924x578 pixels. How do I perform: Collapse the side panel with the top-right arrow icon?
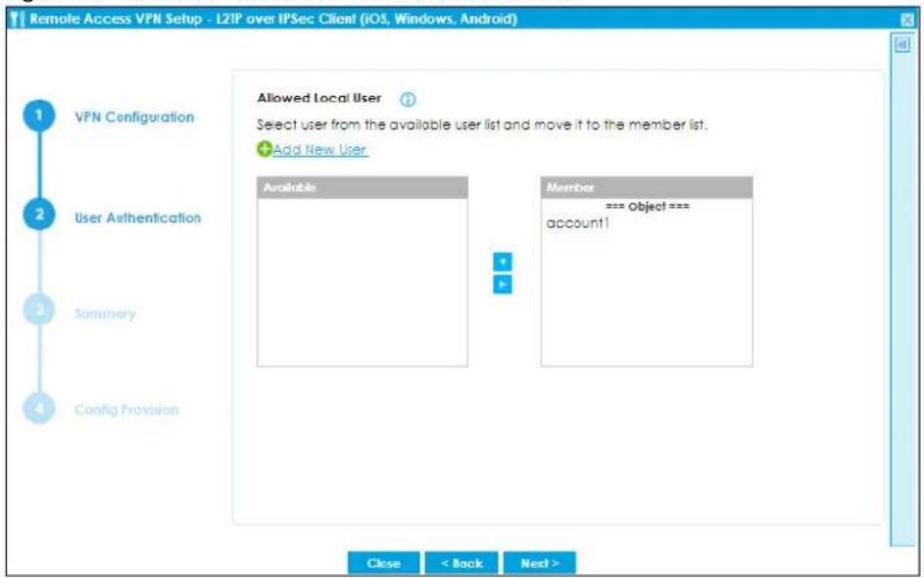(x=902, y=45)
